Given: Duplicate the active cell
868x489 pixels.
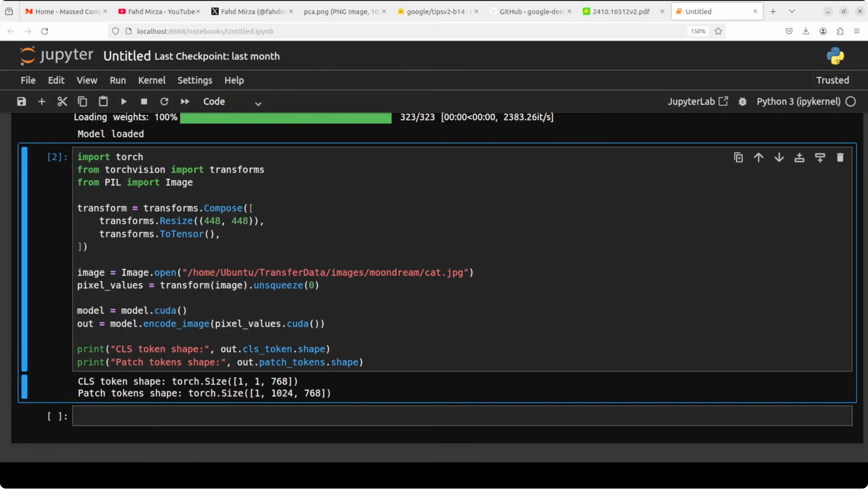Looking at the screenshot, I should (738, 157).
